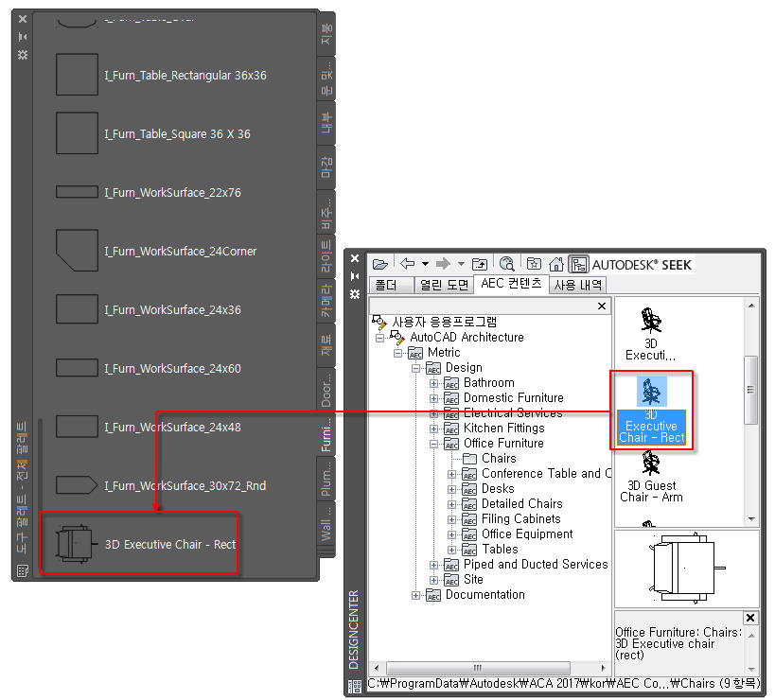Click the Home icon in DesignCenter
The width and height of the screenshot is (775, 700).
pyautogui.click(x=556, y=264)
